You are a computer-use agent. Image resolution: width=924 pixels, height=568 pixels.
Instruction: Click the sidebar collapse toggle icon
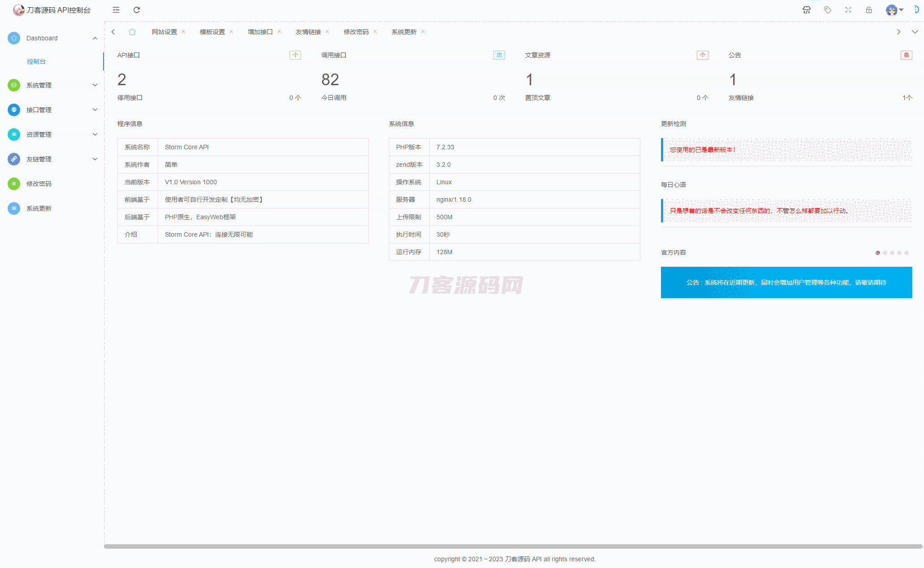coord(116,10)
